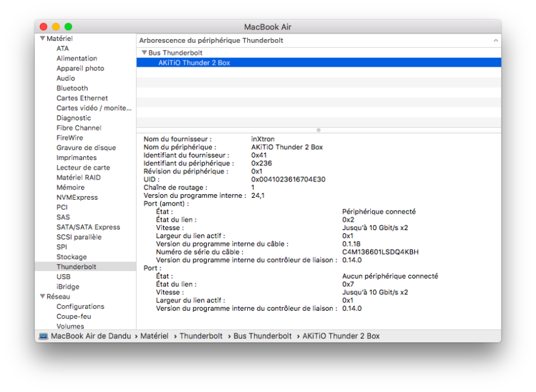Click the MacBook Air window title
The image size is (536, 392).
tap(267, 26)
